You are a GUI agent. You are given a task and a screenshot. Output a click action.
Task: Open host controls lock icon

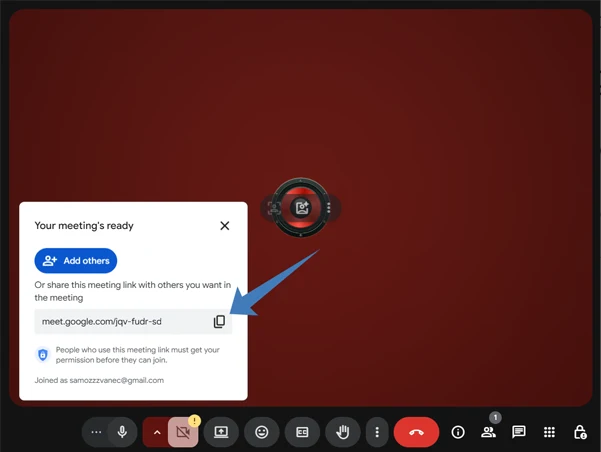click(580, 432)
